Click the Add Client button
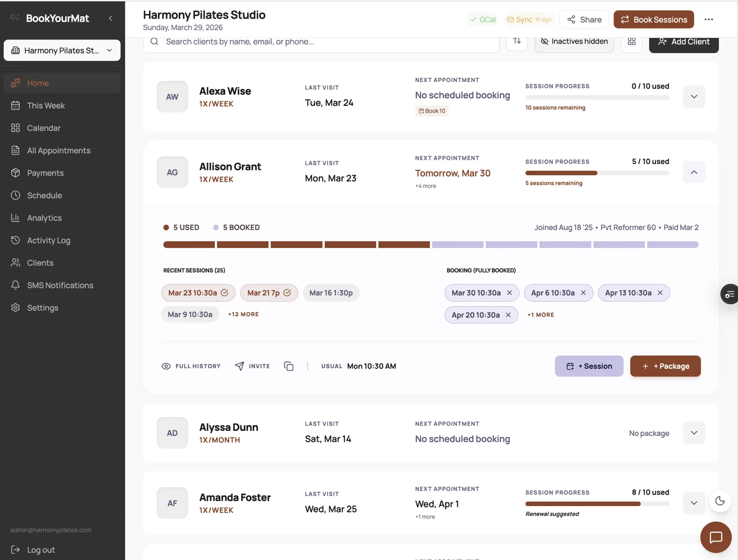Viewport: 738px width, 560px height. (x=684, y=41)
